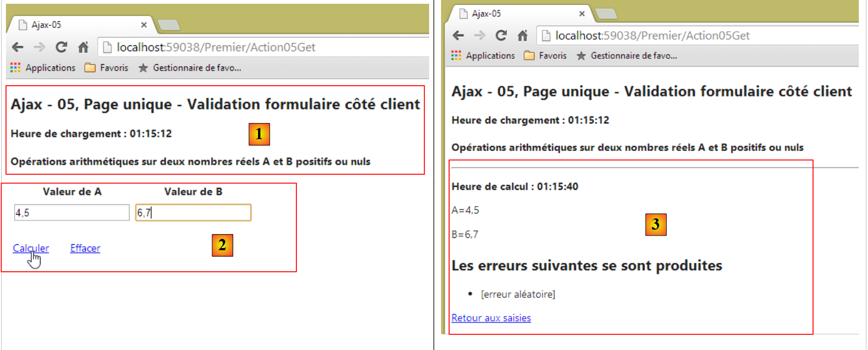Open the Applications grid in left bookmarks bar
868x350 pixels.
click(x=43, y=68)
